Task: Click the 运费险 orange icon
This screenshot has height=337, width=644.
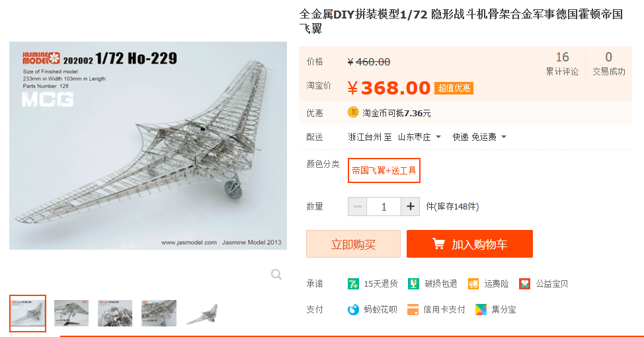Action: point(473,283)
